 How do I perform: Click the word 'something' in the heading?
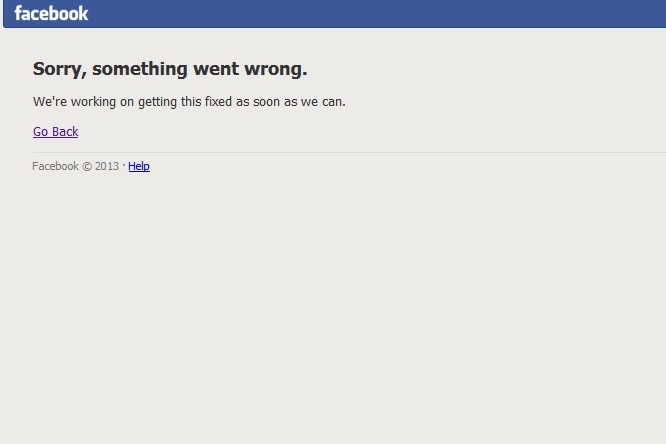(x=140, y=69)
